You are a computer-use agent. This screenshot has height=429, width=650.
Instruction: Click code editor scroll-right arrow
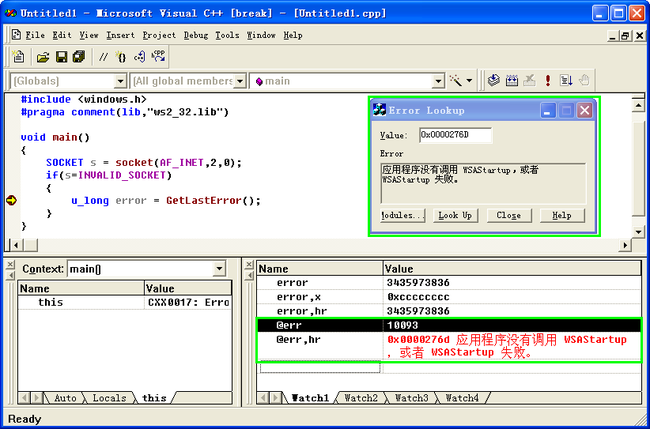pyautogui.click(x=625, y=245)
